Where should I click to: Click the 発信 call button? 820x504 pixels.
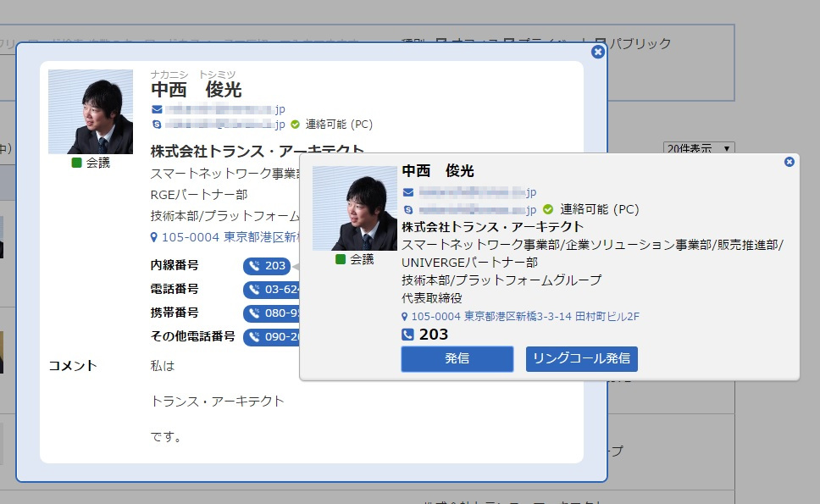[457, 358]
